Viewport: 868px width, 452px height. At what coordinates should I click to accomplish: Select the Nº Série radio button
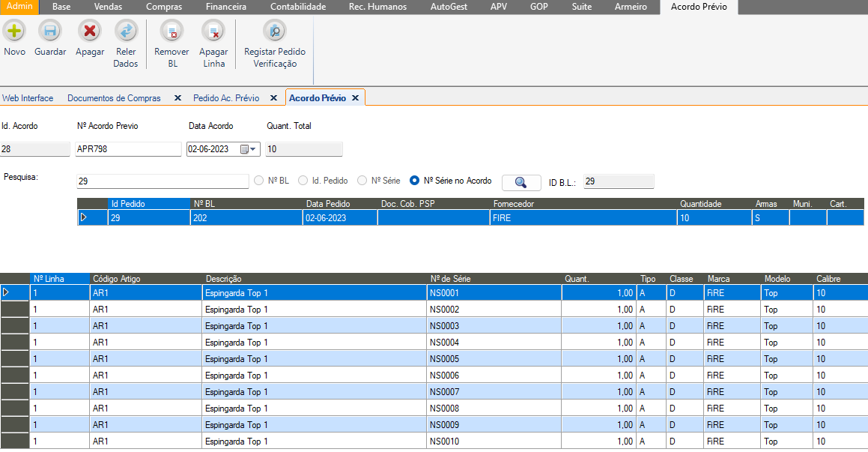[x=362, y=181]
